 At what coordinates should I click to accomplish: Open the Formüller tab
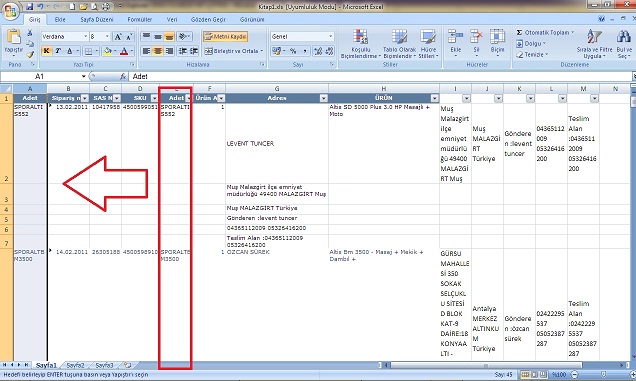tap(140, 19)
